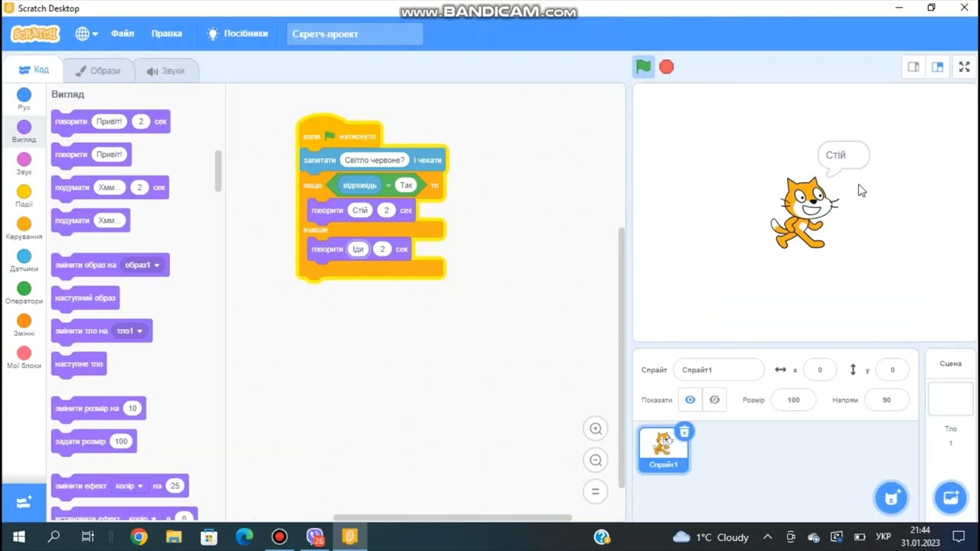The height and width of the screenshot is (551, 980).
Task: Reset workspace zoom with equals icon
Action: coord(596,491)
